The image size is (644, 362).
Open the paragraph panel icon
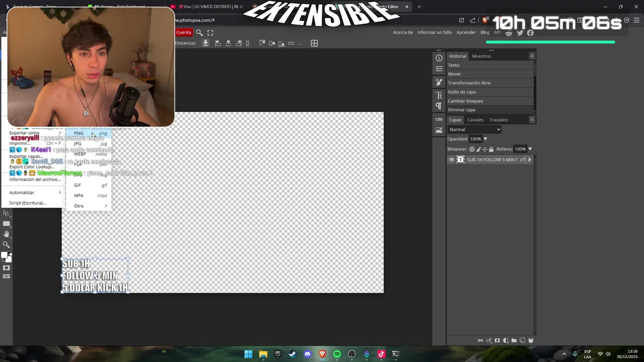click(439, 106)
